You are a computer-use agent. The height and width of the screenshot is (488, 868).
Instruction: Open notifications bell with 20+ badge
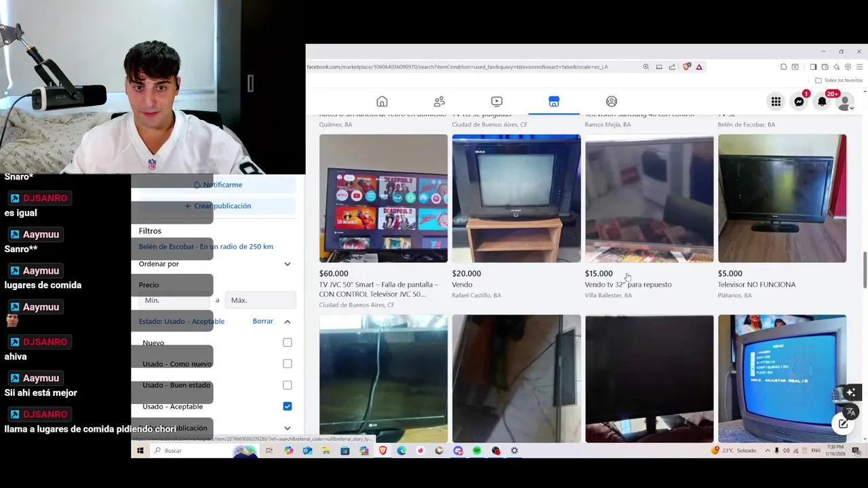(822, 102)
